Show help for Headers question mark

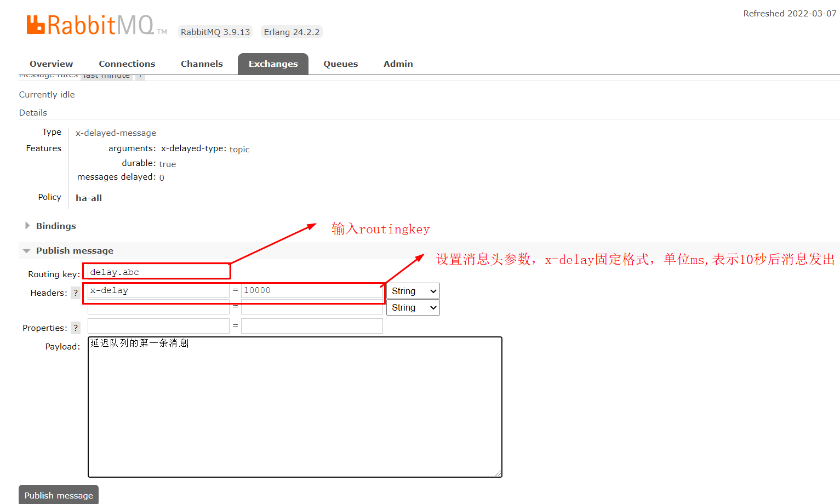coord(76,293)
